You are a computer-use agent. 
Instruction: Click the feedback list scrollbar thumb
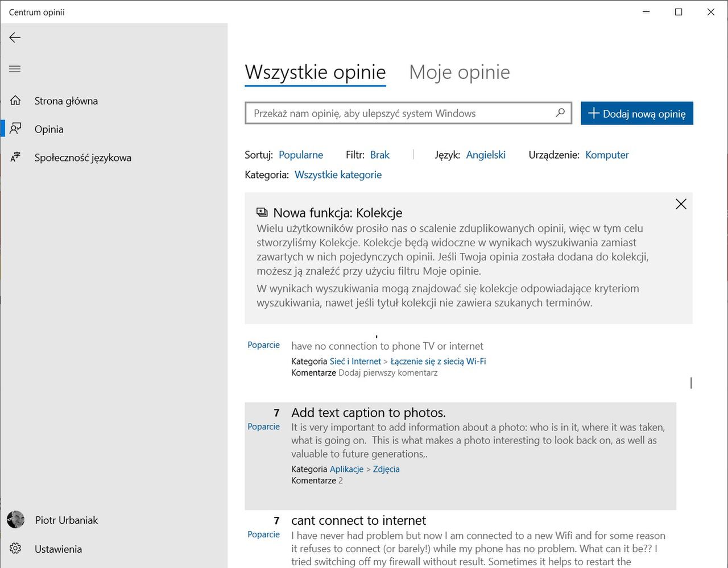click(691, 383)
